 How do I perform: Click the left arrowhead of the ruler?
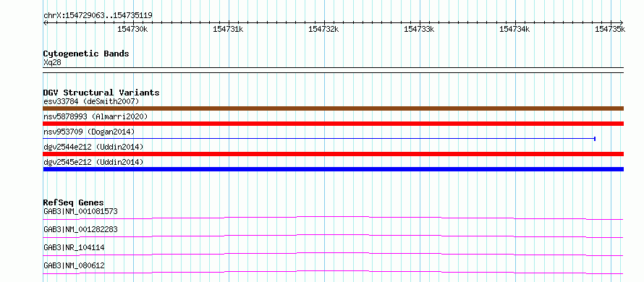[x=45, y=22]
